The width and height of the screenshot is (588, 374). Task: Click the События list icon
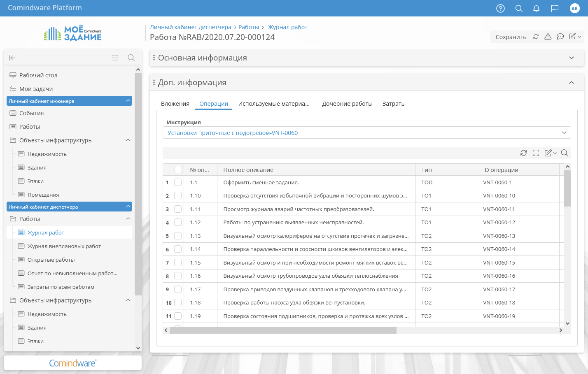tap(13, 113)
